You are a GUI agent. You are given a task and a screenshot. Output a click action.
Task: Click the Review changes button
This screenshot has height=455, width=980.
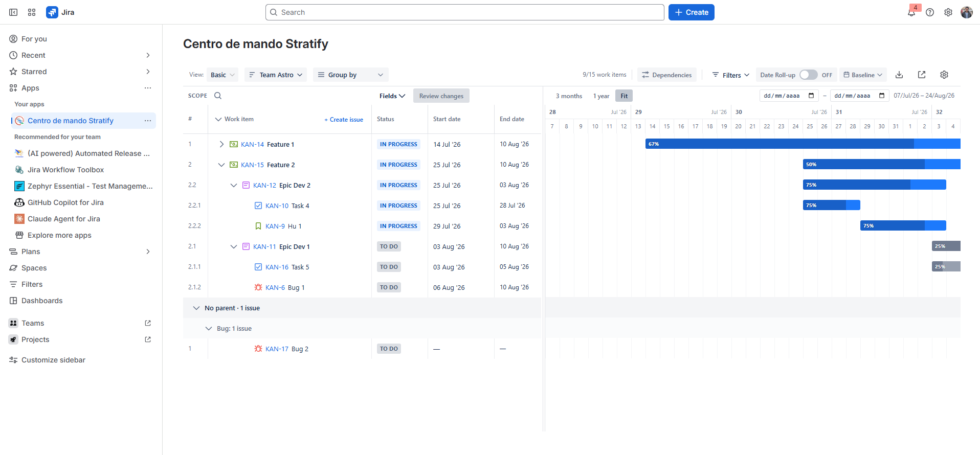(x=441, y=96)
